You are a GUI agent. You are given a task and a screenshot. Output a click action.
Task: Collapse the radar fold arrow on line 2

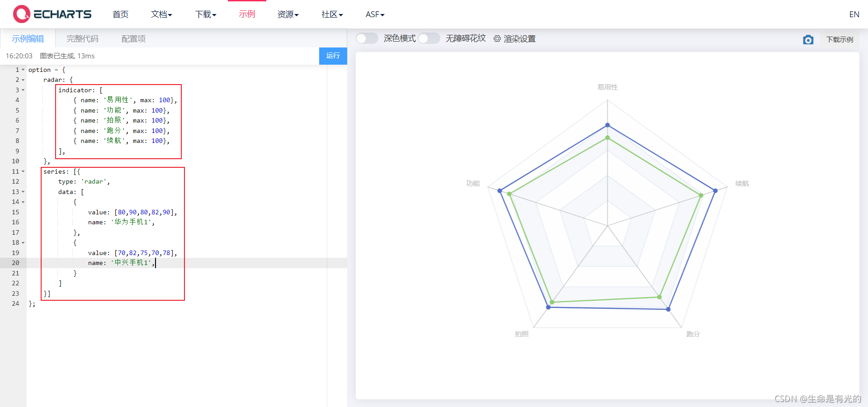pos(23,80)
